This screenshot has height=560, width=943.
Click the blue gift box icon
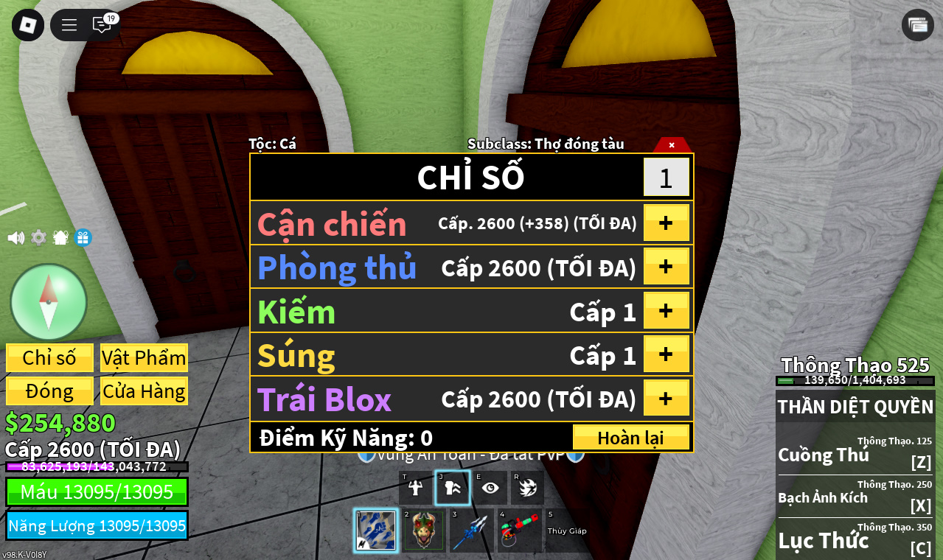pyautogui.click(x=83, y=237)
